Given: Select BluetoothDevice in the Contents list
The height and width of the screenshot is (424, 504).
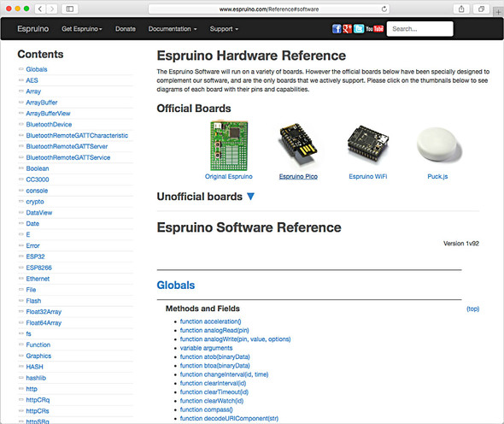Looking at the screenshot, I should pos(49,124).
